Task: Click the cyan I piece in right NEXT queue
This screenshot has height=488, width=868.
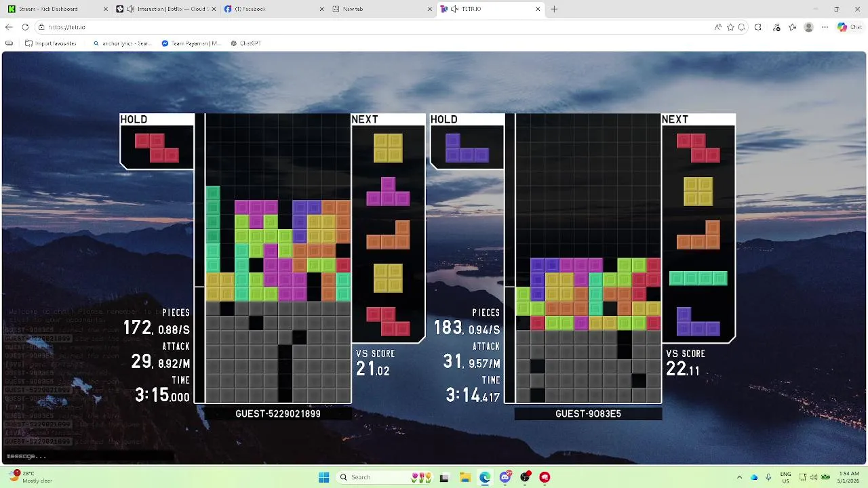Action: (x=698, y=278)
